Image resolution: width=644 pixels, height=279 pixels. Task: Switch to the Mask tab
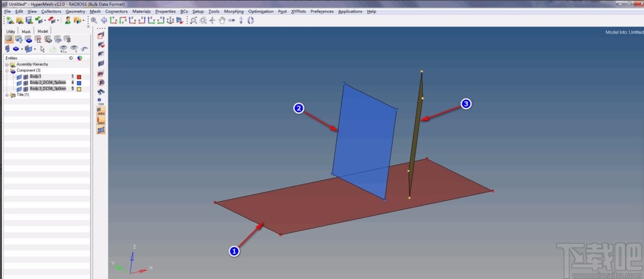pos(26,31)
